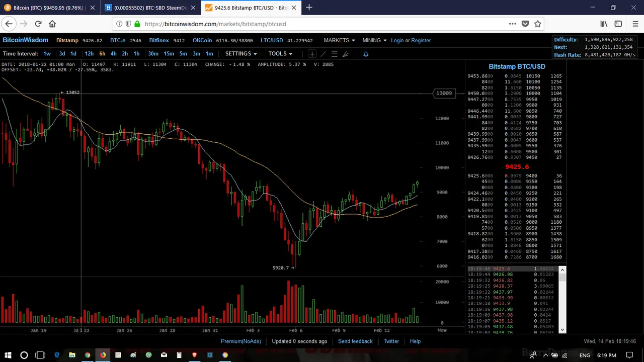Viewport: 644px width, 362px height.
Task: Launch Microsoft Edge from the taskbar
Action: coord(57,355)
